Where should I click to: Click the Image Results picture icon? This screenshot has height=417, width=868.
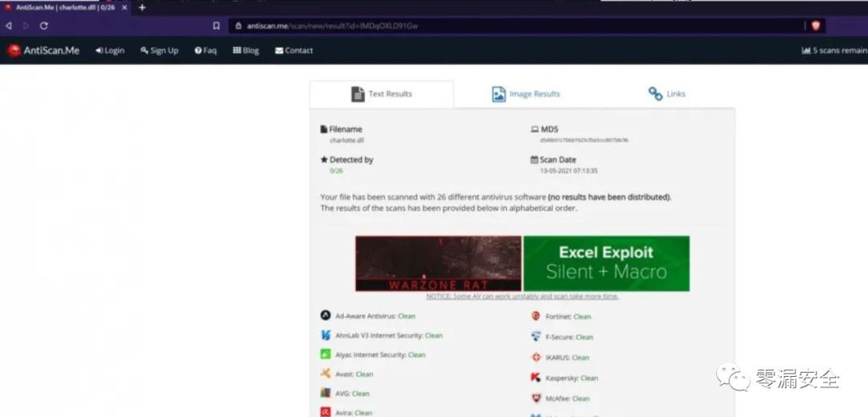[x=499, y=94]
